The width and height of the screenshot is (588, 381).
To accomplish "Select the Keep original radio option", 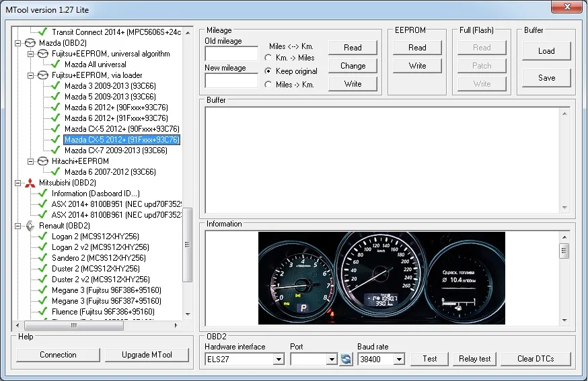I will pyautogui.click(x=269, y=71).
